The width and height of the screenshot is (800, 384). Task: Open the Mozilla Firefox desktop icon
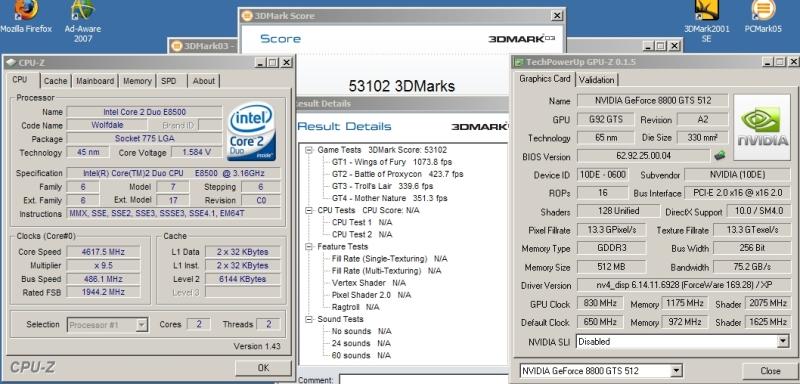click(26, 16)
